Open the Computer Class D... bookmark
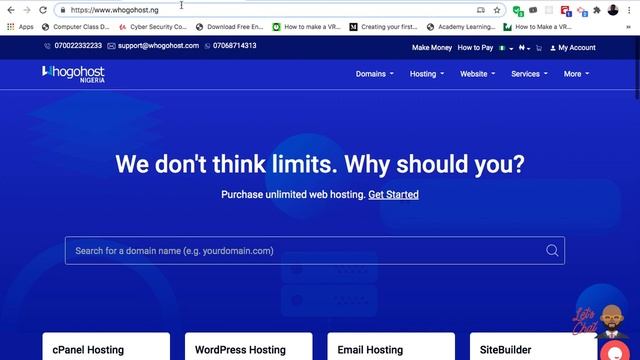The height and width of the screenshot is (360, 640). [x=76, y=27]
